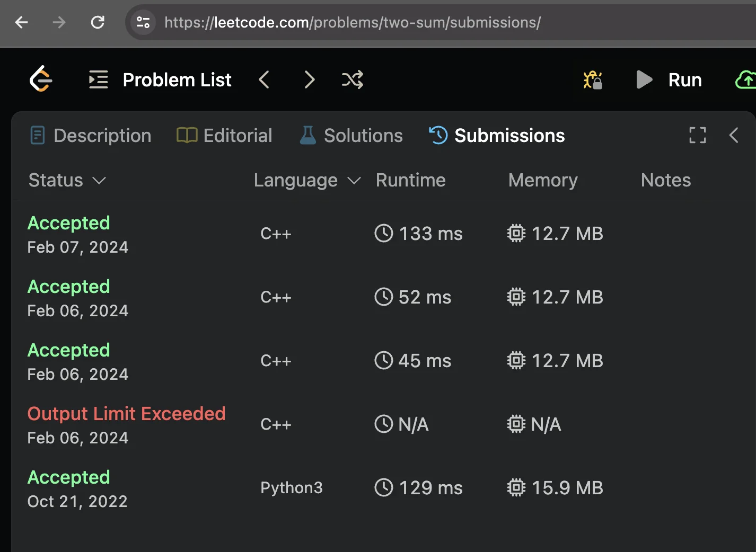Viewport: 756px width, 552px height.
Task: Click the browser forward arrow
Action: (59, 22)
